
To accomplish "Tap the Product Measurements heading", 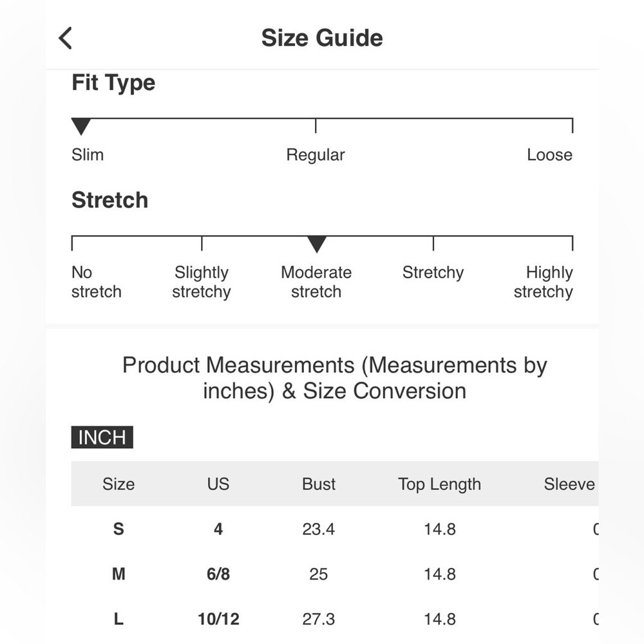I will coord(335,378).
